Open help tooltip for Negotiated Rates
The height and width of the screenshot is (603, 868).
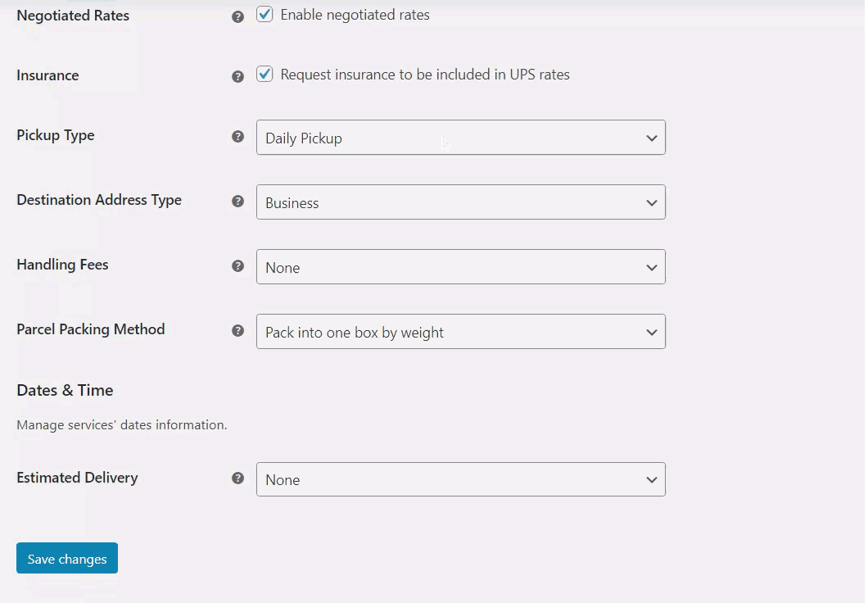(237, 16)
